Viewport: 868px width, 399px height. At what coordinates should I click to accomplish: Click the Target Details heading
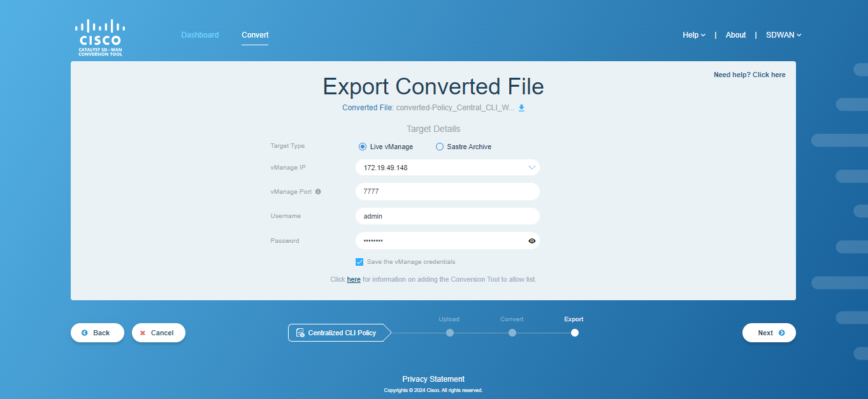[433, 129]
